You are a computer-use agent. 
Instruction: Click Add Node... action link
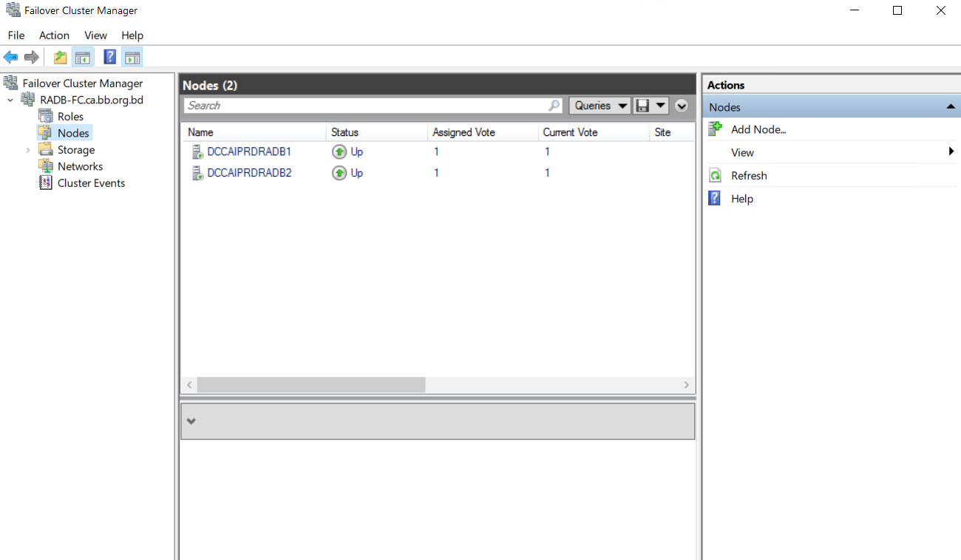[758, 129]
